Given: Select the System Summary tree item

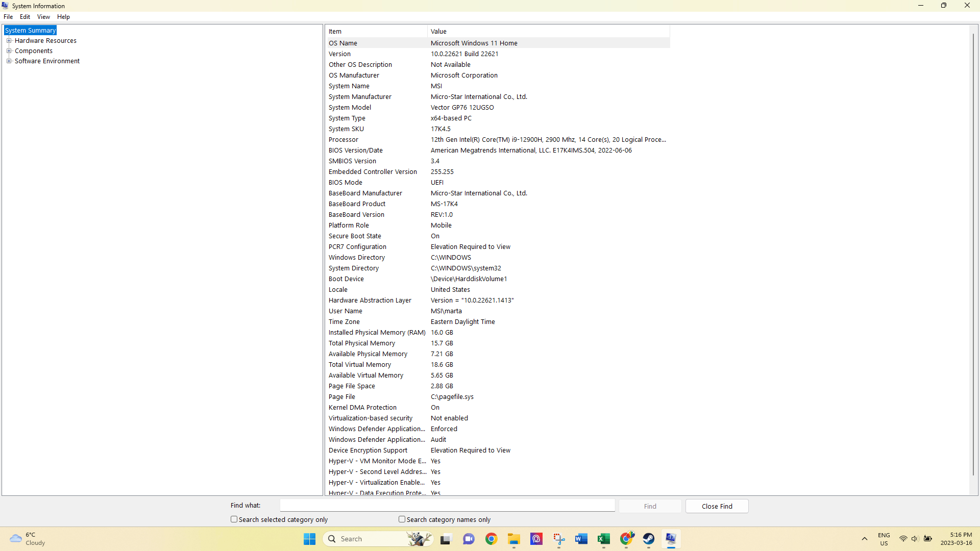Looking at the screenshot, I should pyautogui.click(x=30, y=31).
